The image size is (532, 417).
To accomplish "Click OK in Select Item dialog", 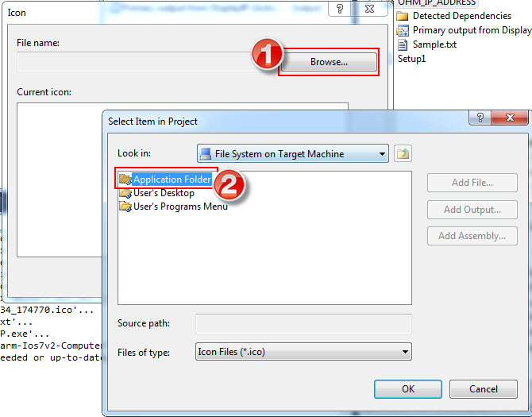I will (408, 389).
